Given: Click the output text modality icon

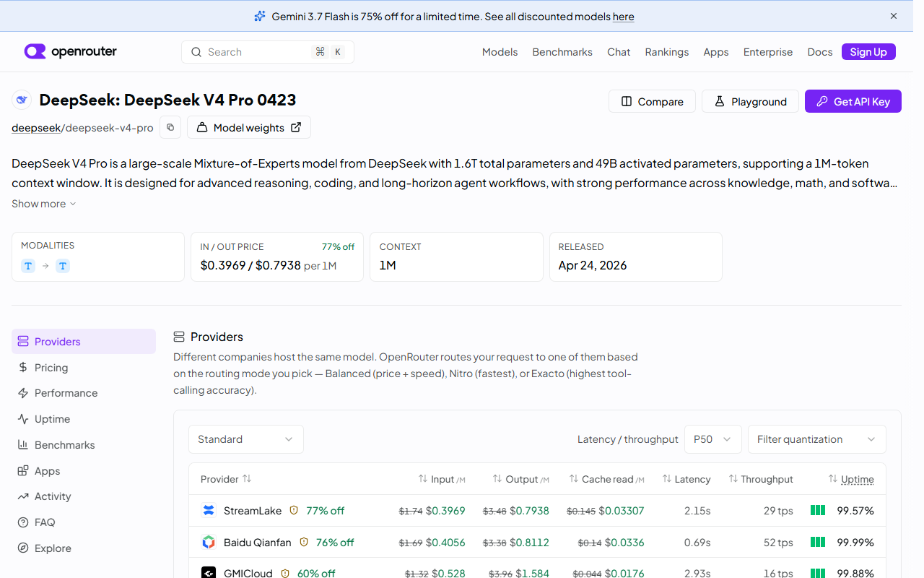Looking at the screenshot, I should (x=63, y=266).
